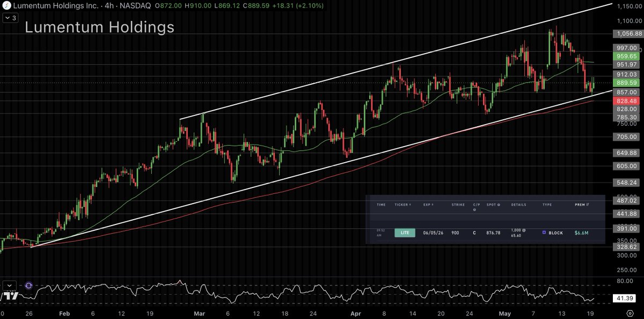Click the 391.00 price level label
Image resolution: width=644 pixels, height=319 pixels.
[x=626, y=229]
